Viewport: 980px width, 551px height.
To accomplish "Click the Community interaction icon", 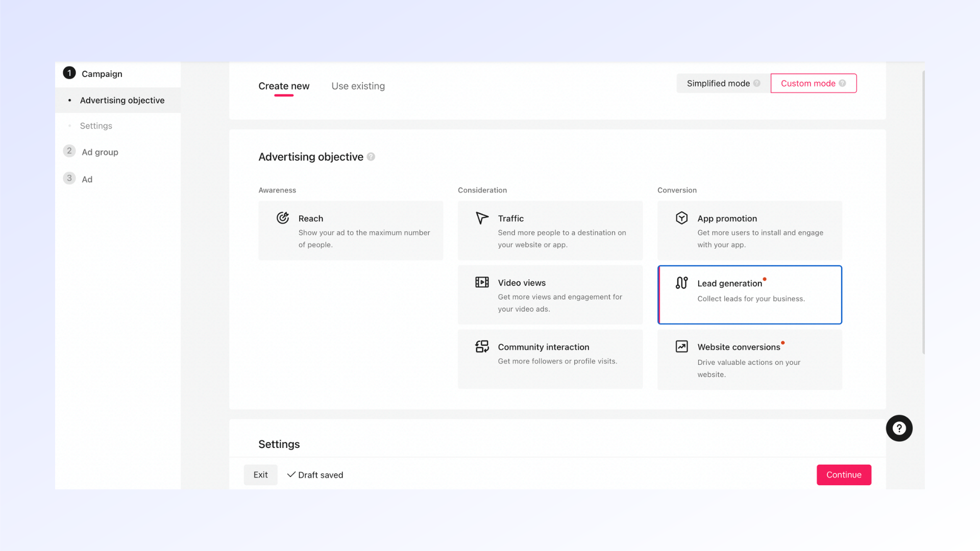I will 482,347.
